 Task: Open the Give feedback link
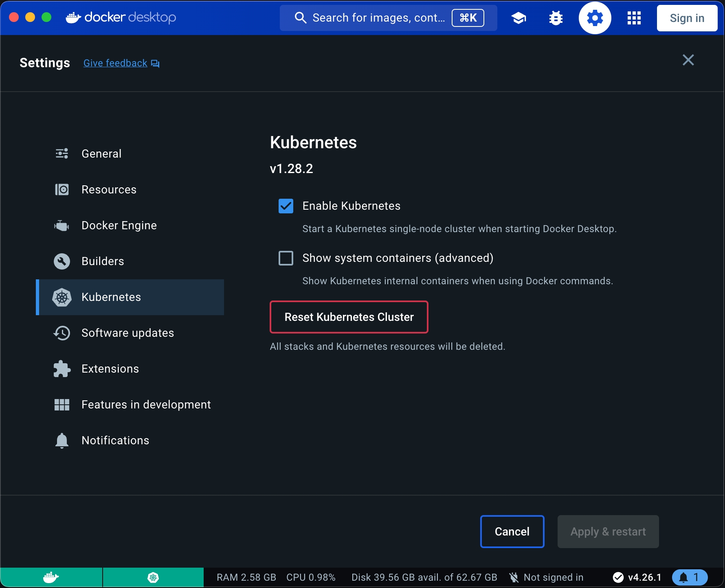point(116,63)
